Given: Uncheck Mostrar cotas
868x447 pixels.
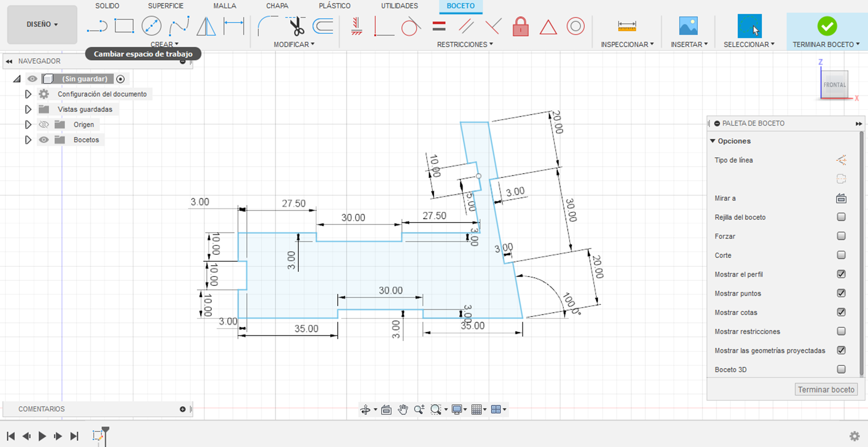Looking at the screenshot, I should [x=841, y=313].
